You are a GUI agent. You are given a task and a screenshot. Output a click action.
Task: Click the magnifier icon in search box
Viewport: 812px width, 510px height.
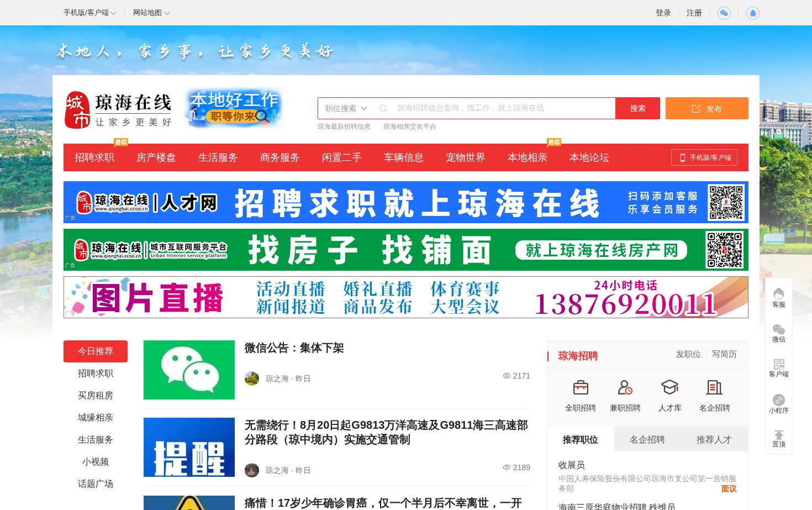[383, 108]
